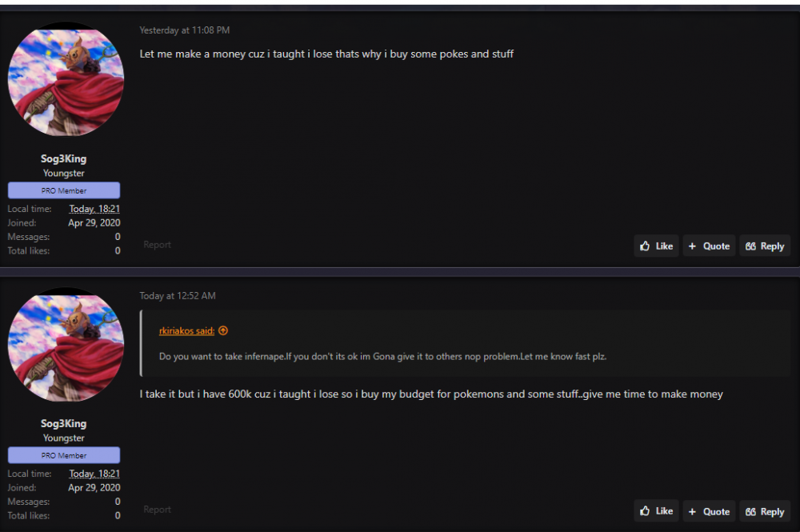Open Sog3King's avatar in first post
The height and width of the screenshot is (532, 800).
coord(66,80)
